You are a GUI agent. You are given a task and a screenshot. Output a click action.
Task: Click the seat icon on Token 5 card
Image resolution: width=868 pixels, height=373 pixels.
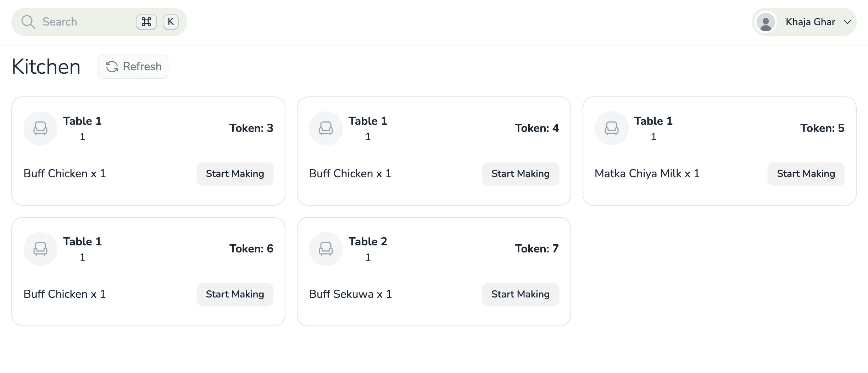(611, 128)
